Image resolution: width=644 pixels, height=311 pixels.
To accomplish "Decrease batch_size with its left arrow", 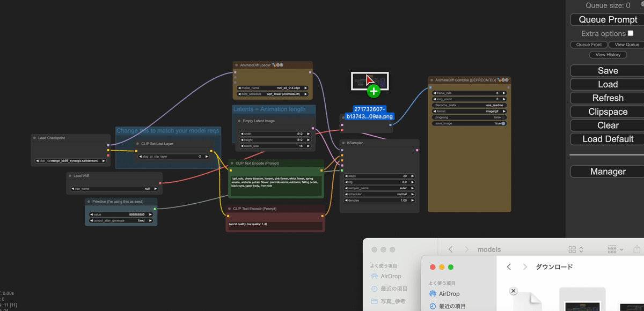I will 241,146.
